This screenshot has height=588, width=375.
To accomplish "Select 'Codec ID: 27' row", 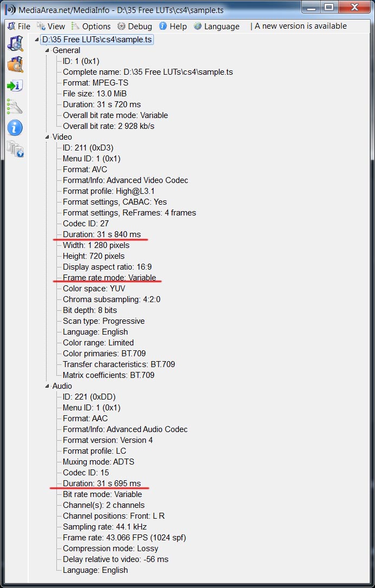I will coord(86,224).
